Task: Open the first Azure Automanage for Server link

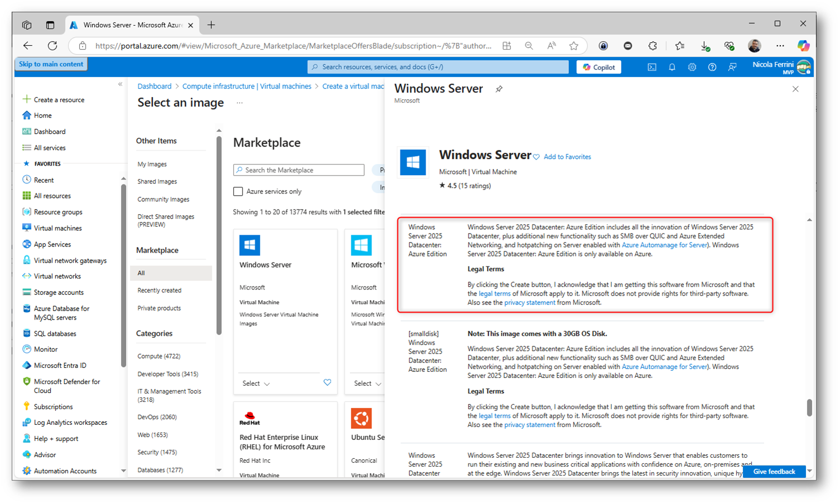Action: point(664,245)
